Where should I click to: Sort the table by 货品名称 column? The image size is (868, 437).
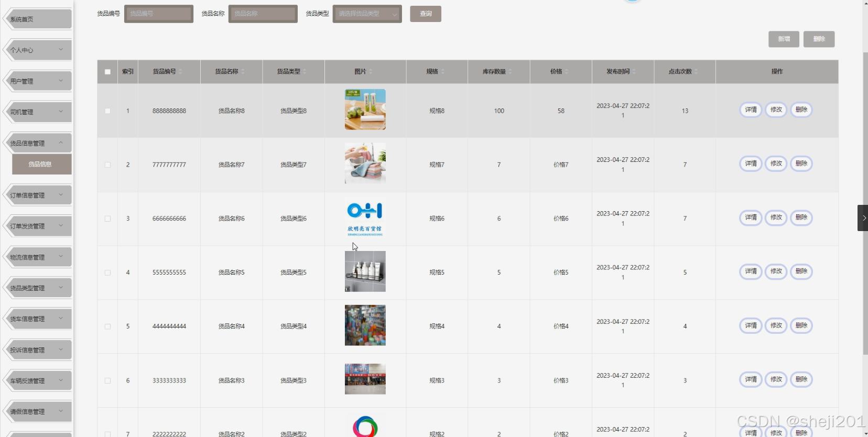tap(243, 72)
